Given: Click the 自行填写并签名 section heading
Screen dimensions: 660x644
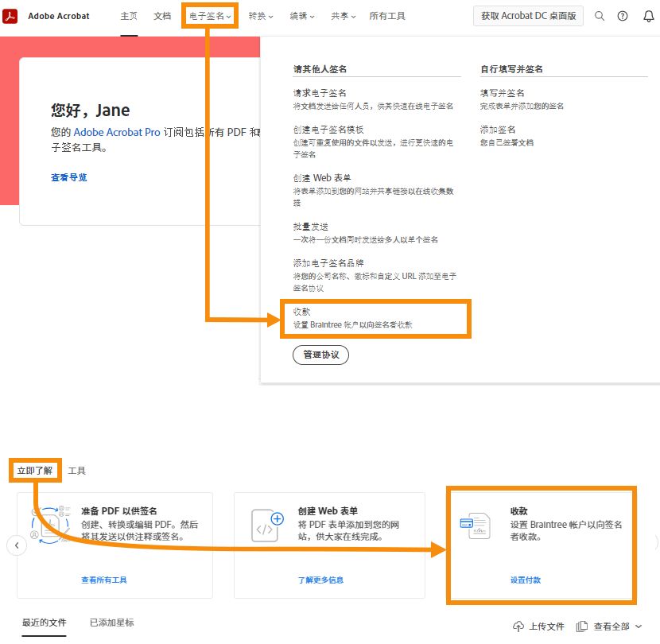Looking at the screenshot, I should pyautogui.click(x=511, y=69).
